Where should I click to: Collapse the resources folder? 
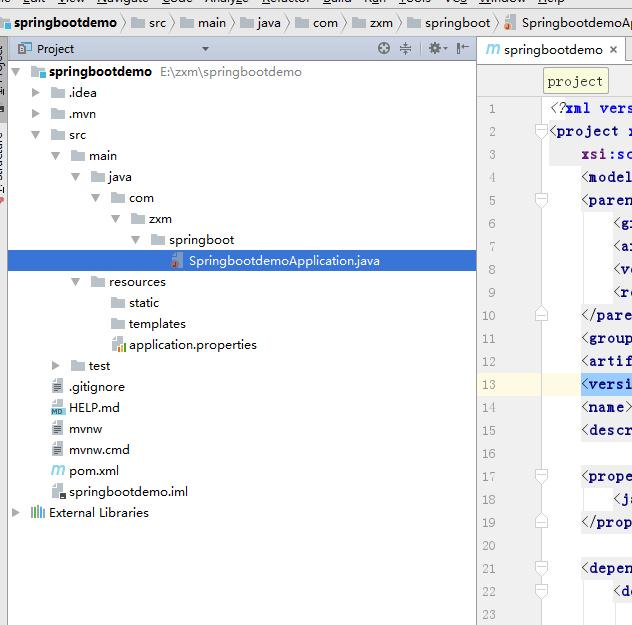point(75,282)
